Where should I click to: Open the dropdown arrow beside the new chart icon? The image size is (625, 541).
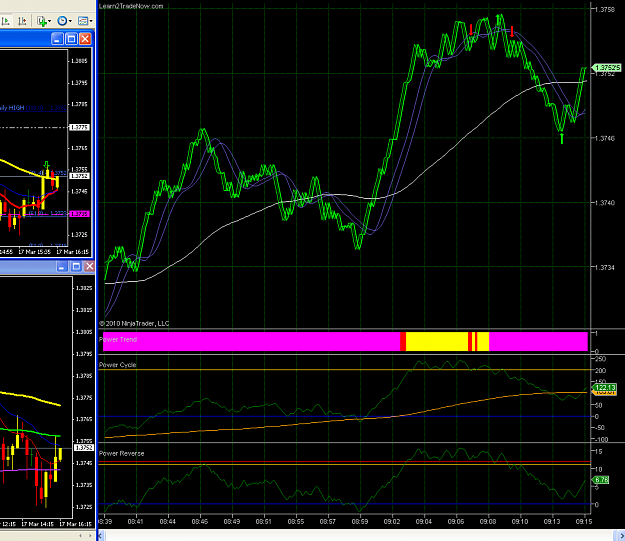coord(49,21)
